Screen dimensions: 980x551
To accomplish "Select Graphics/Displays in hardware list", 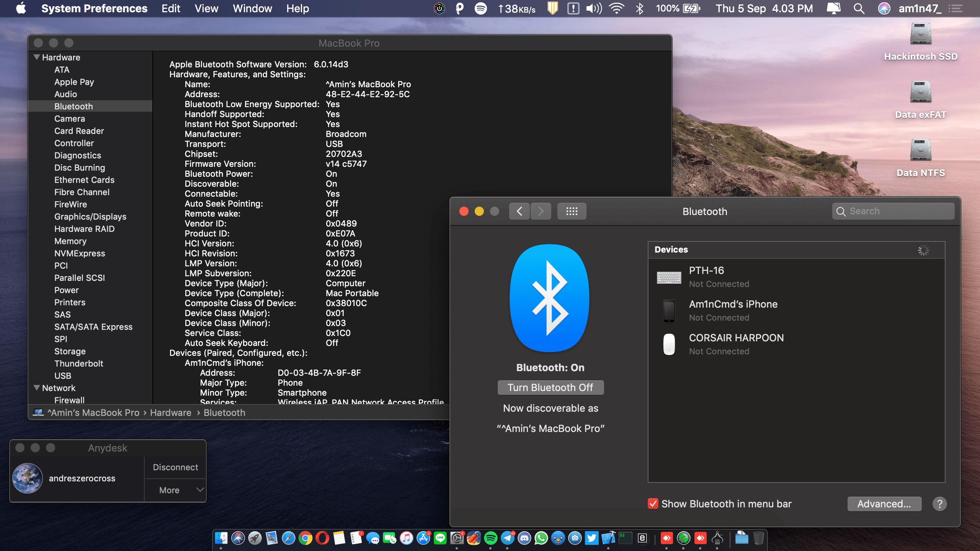I will tap(90, 217).
